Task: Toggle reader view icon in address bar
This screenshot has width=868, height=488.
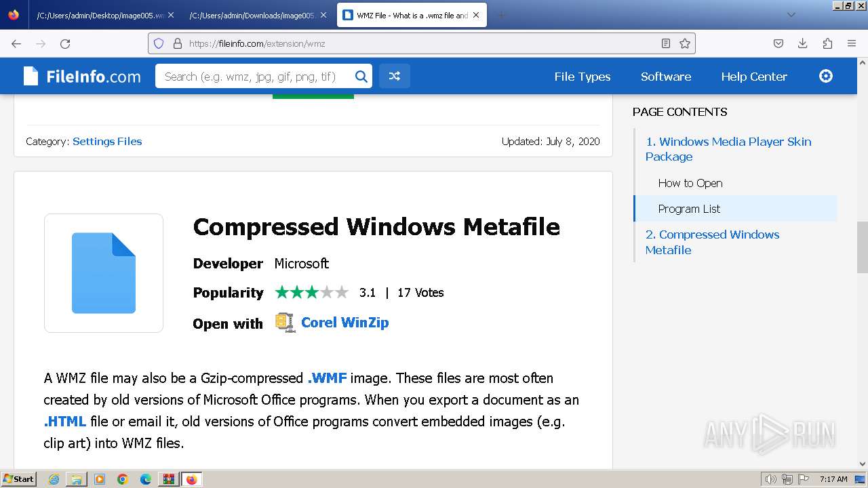Action: 666,43
